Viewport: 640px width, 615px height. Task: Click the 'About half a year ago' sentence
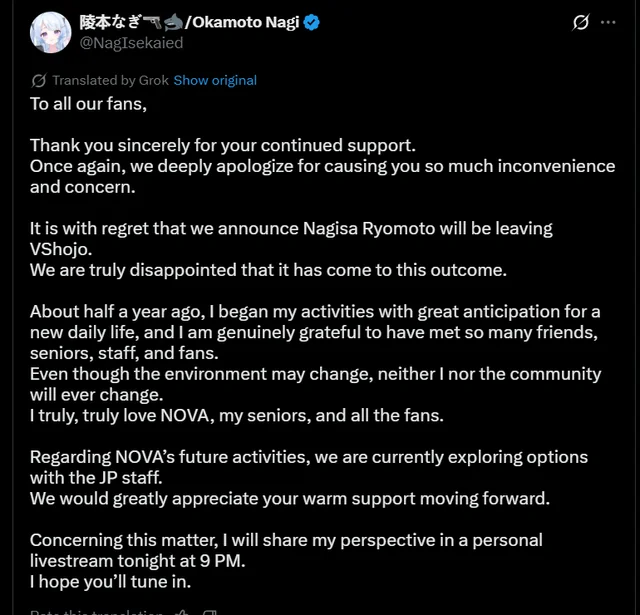315,312
